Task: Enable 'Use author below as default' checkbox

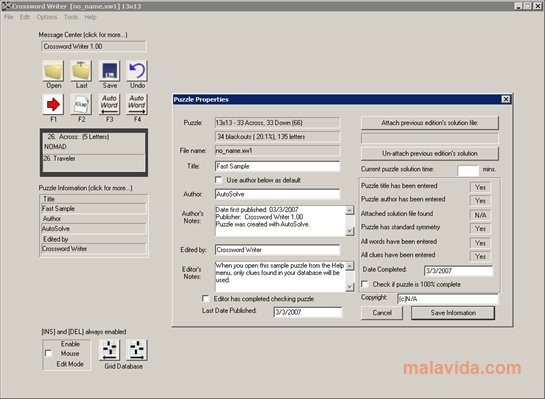Action: click(x=218, y=180)
